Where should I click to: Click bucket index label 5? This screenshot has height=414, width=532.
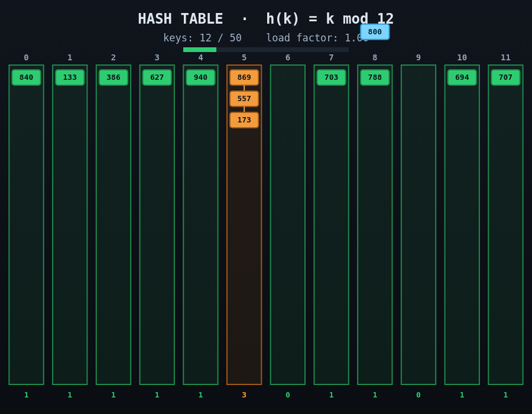point(244,58)
